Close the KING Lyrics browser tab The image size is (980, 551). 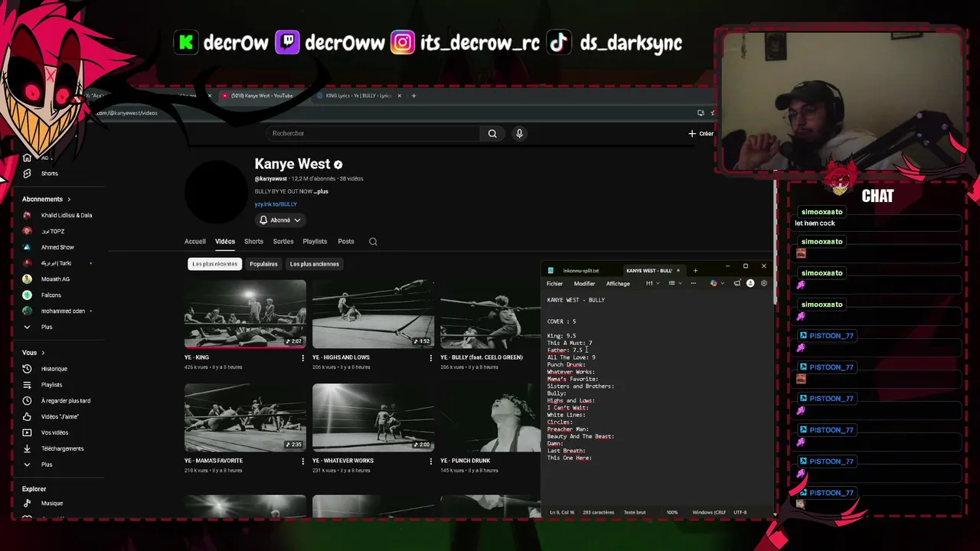coord(399,96)
